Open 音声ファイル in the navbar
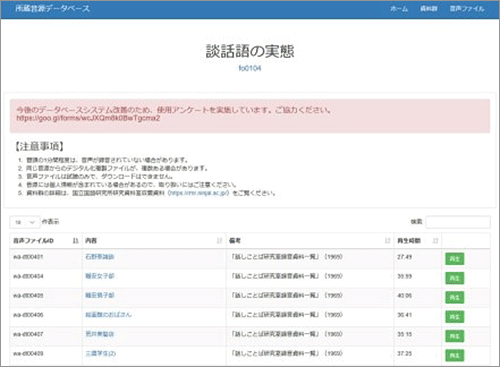Image resolution: width=500 pixels, height=367 pixels. (x=467, y=9)
